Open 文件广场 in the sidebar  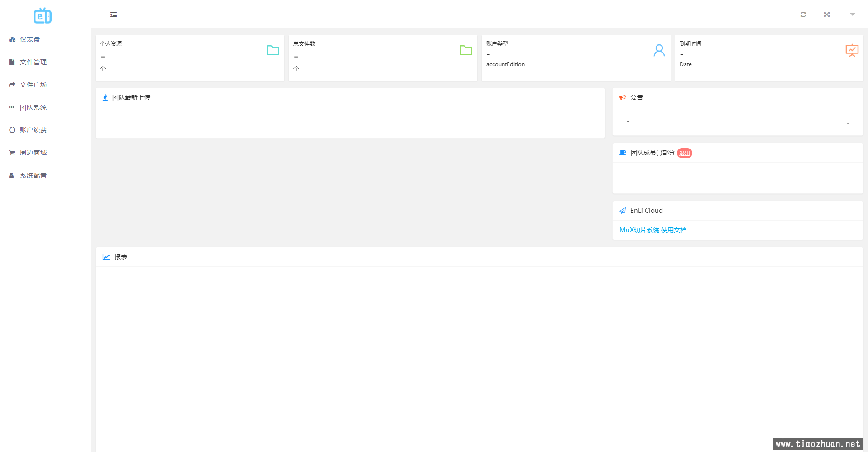(33, 85)
